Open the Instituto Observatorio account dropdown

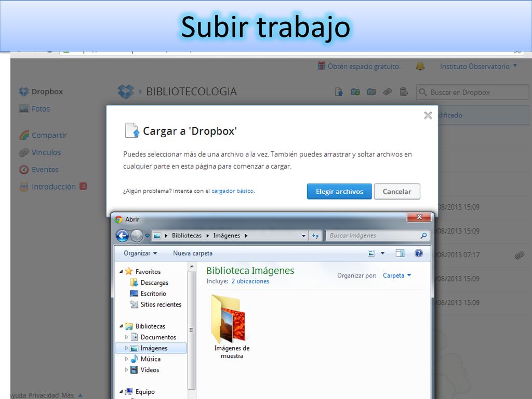[x=478, y=66]
